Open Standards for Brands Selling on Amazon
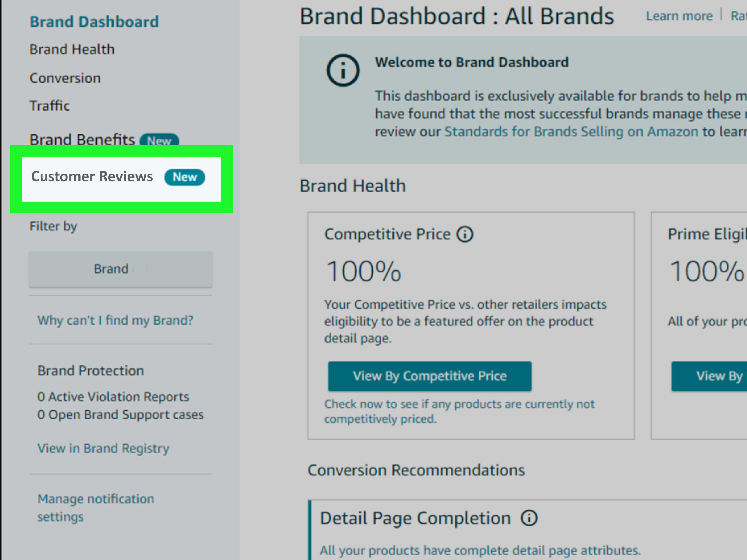This screenshot has height=560, width=747. pyautogui.click(x=571, y=132)
